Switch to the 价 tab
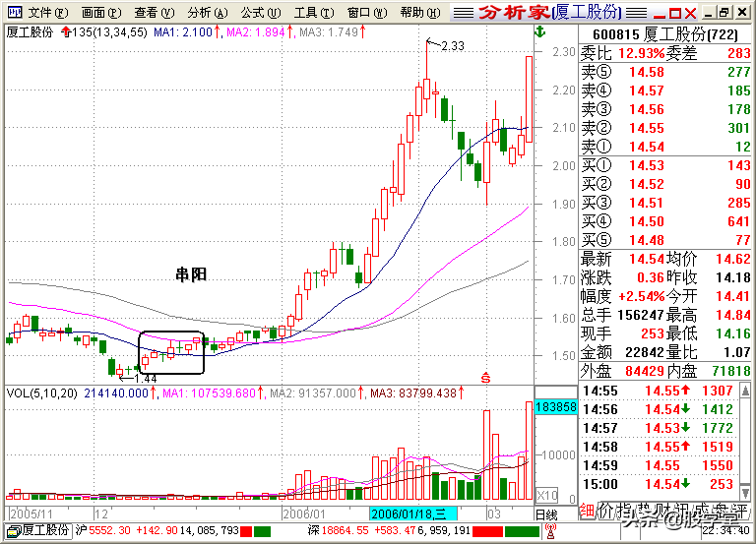The width and height of the screenshot is (756, 544). point(606,511)
